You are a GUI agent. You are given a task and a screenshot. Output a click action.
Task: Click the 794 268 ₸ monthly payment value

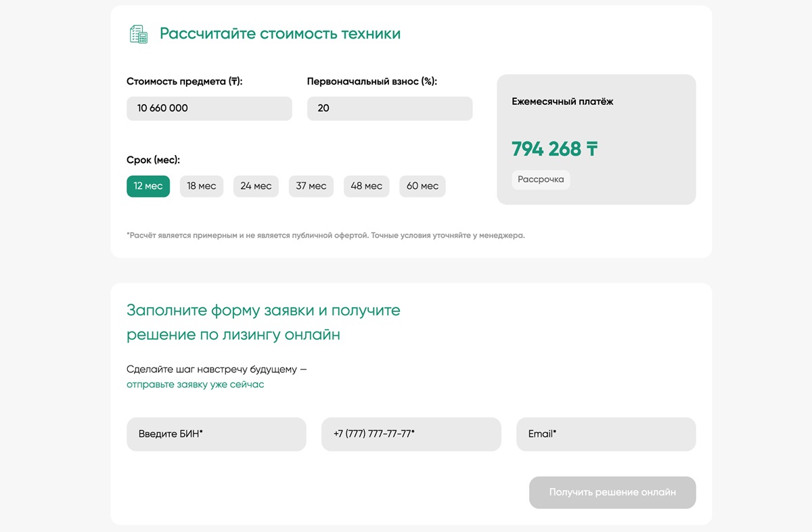click(x=555, y=149)
